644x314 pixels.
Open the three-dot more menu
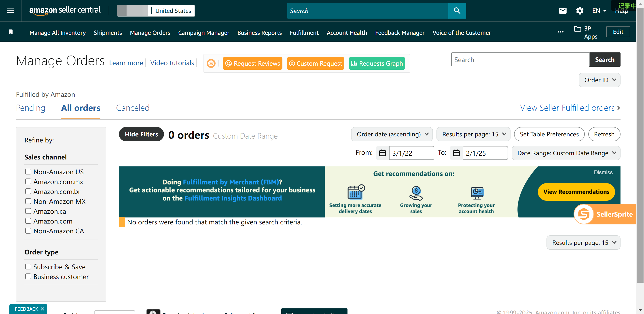560,32
